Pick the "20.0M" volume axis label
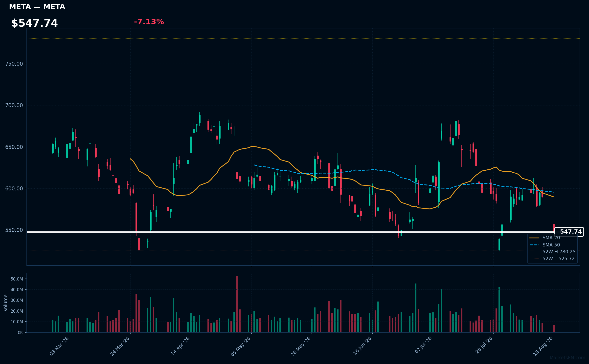The height and width of the screenshot is (364, 589). pos(17,311)
